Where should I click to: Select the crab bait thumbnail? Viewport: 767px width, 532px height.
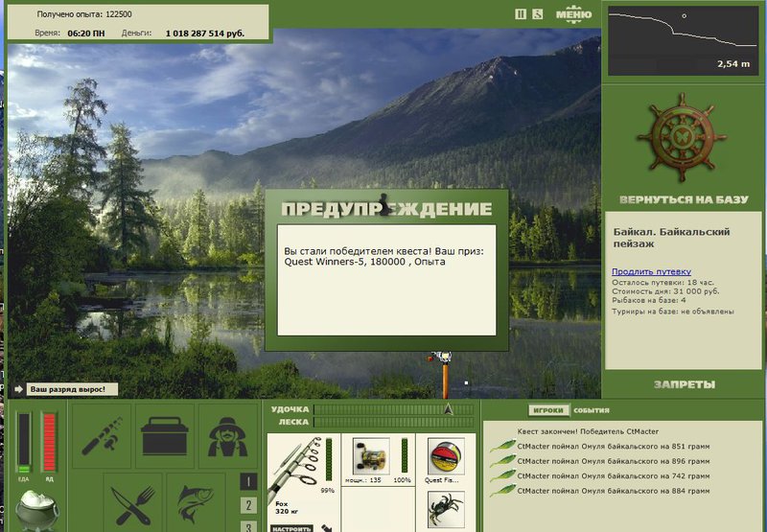(x=446, y=510)
